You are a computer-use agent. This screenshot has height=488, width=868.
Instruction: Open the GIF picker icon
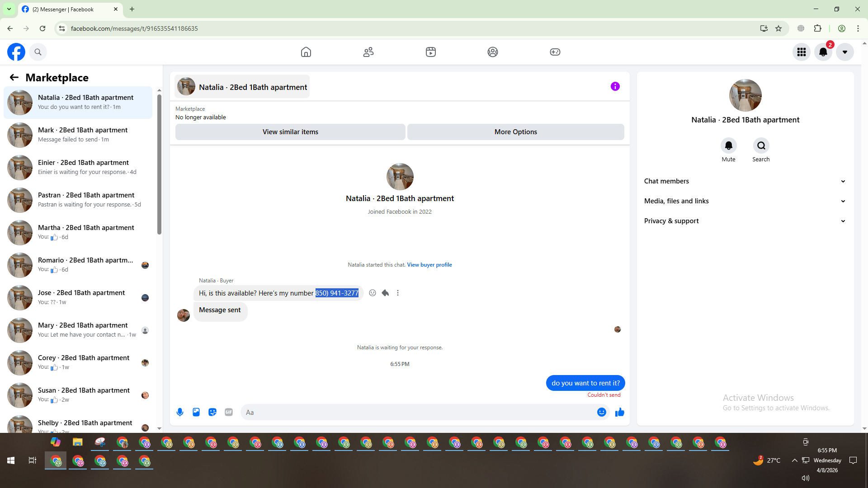click(x=229, y=412)
